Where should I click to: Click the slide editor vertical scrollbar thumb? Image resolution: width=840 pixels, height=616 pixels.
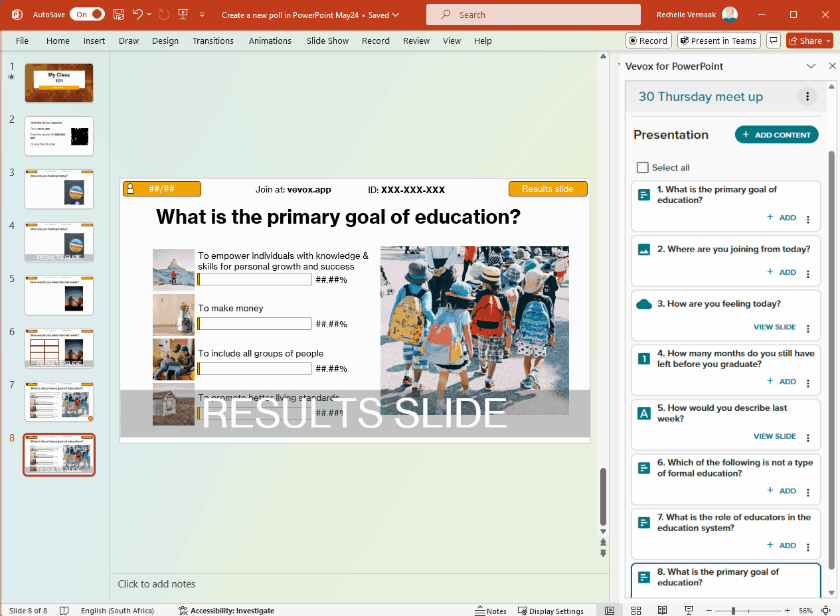click(x=603, y=496)
